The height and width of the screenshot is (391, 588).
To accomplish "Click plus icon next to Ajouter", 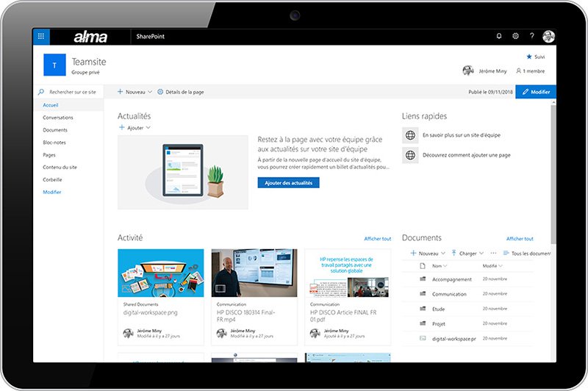I will [x=122, y=127].
